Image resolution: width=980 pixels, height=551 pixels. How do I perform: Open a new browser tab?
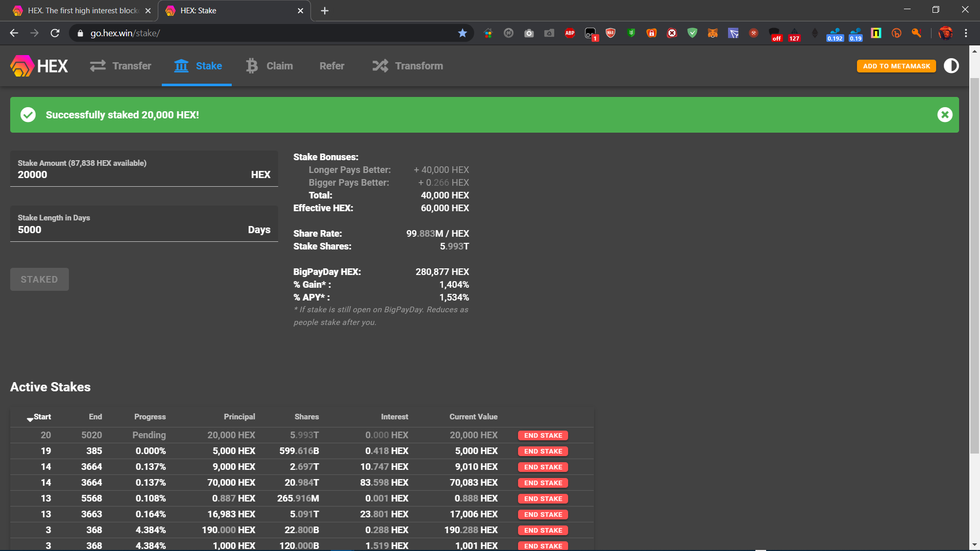pos(325,11)
